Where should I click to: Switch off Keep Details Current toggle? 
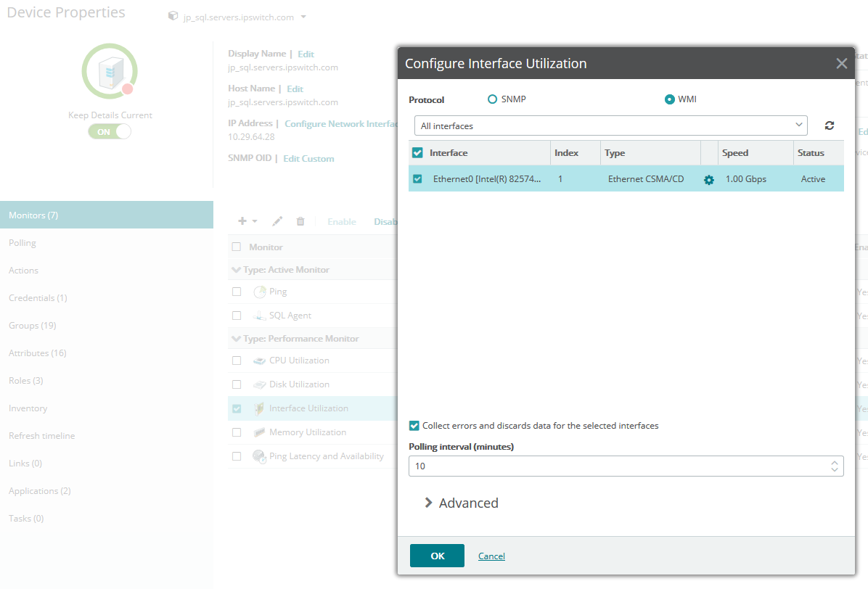click(x=110, y=131)
